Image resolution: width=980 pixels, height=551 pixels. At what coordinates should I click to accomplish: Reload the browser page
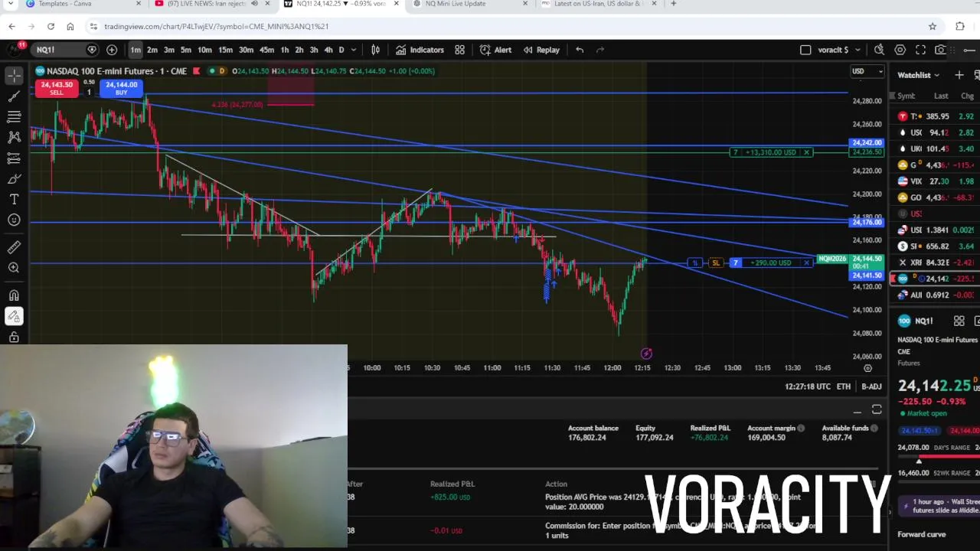tap(51, 26)
